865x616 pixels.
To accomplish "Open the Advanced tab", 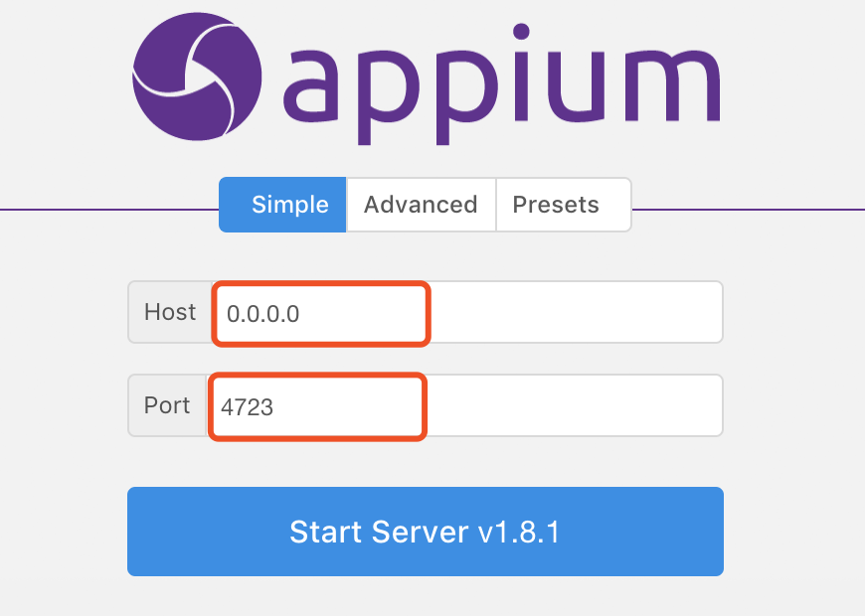I will coord(421,205).
